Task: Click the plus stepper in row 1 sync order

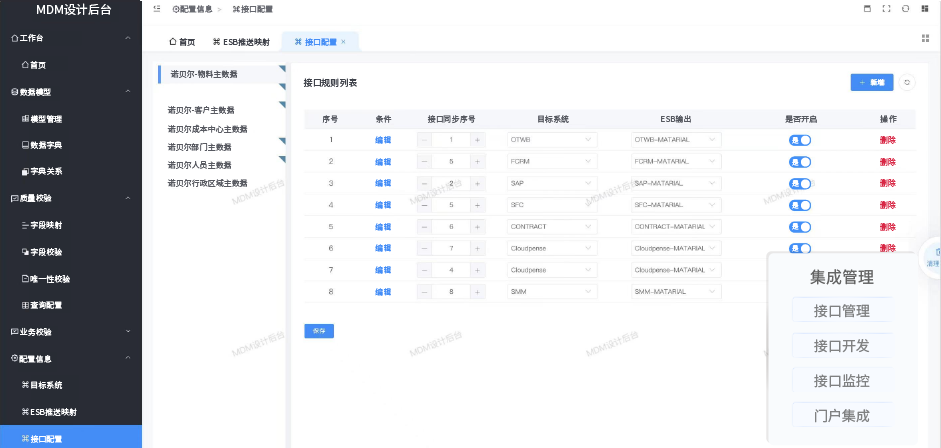Action: pyautogui.click(x=477, y=140)
